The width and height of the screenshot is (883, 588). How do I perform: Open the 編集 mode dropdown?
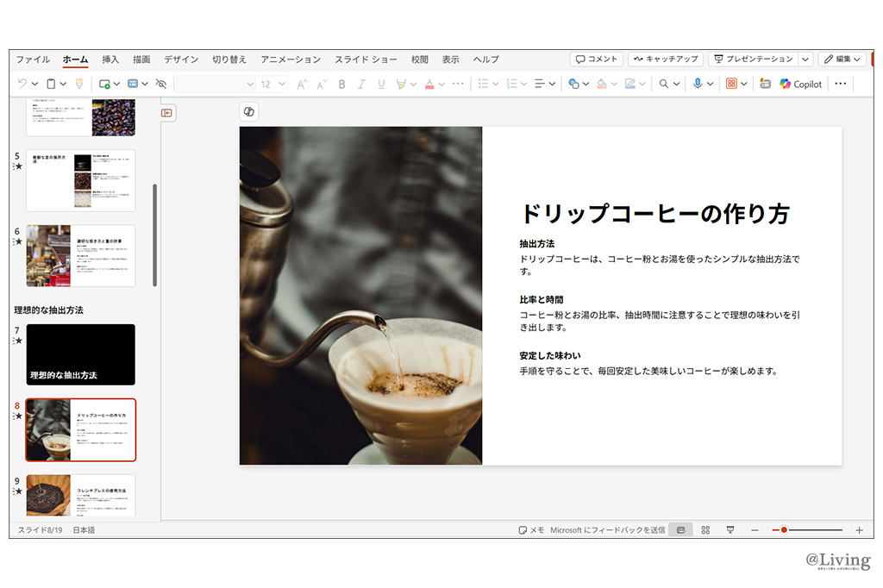(x=842, y=59)
